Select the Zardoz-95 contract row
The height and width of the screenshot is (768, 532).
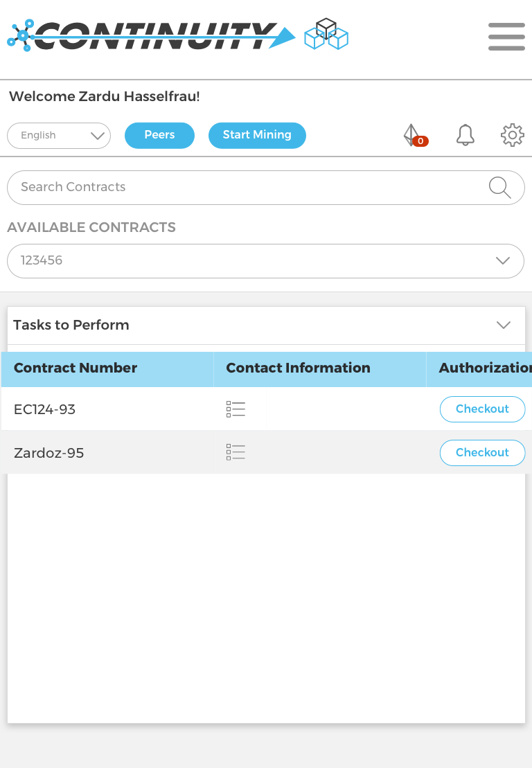267,453
